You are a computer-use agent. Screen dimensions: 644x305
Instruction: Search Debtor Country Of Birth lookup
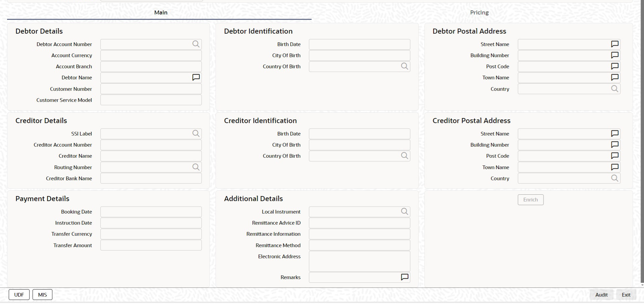[405, 67]
